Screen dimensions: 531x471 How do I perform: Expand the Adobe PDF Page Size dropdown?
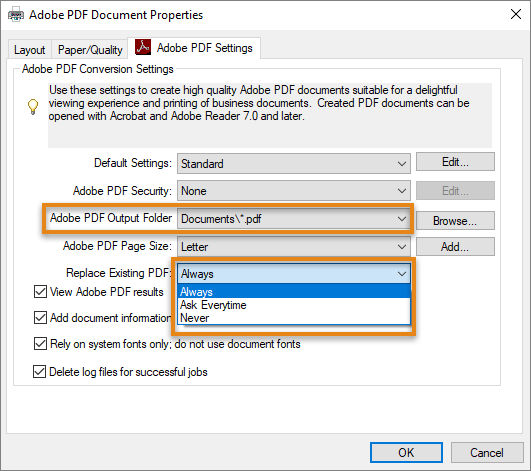(294, 247)
